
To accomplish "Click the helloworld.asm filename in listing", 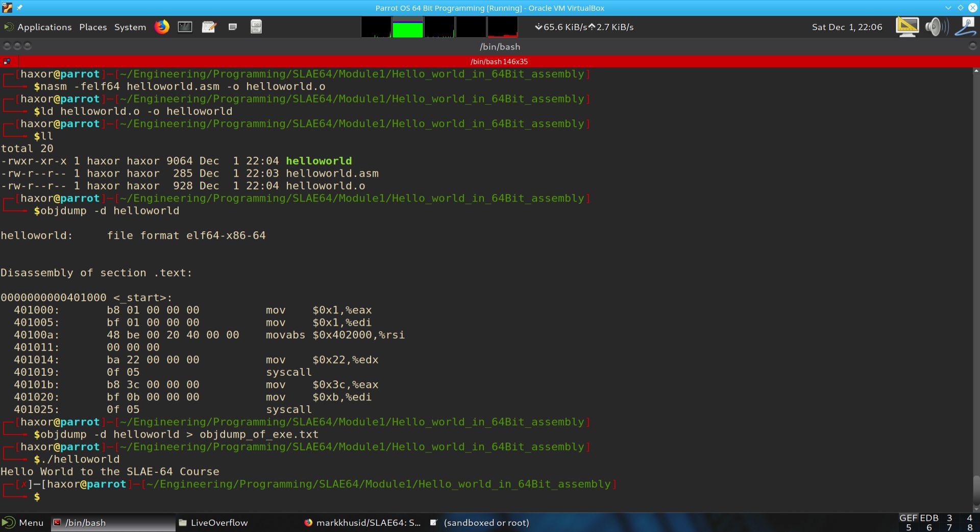I will tap(332, 173).
